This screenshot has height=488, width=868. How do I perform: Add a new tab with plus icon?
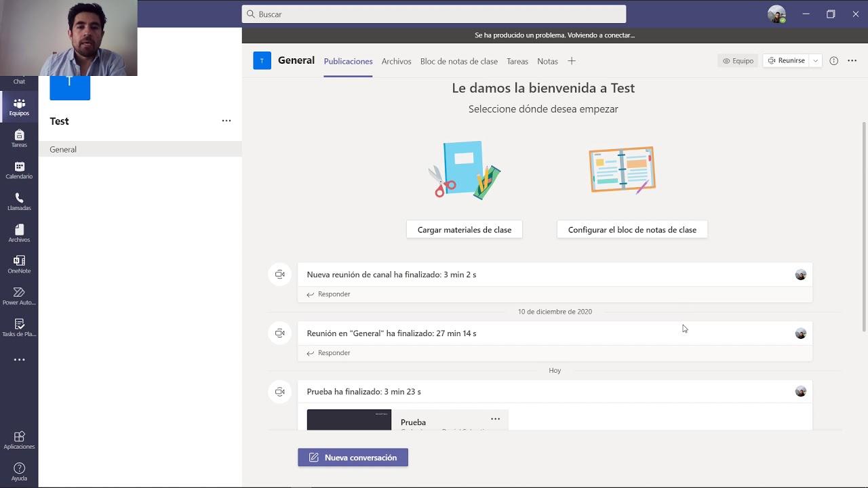point(572,61)
